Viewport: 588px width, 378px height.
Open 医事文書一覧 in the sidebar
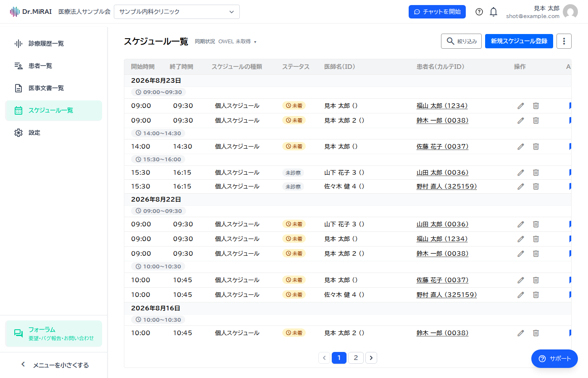[x=54, y=88]
